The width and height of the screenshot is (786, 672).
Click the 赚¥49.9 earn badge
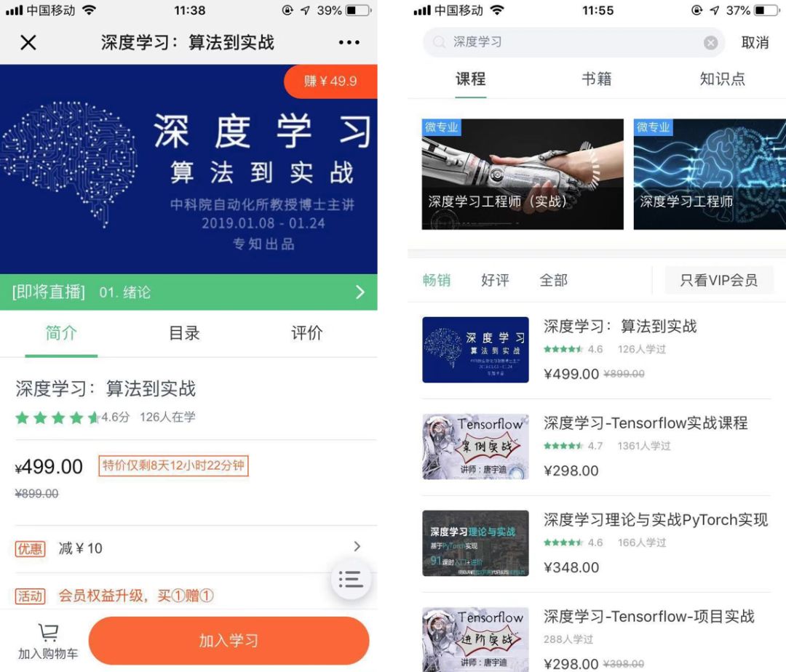click(330, 81)
